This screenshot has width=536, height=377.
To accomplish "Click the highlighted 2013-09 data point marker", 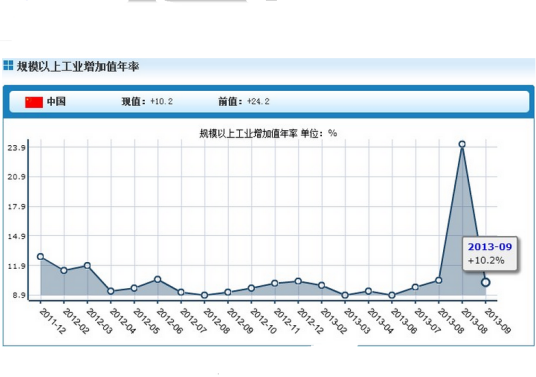I will [x=485, y=282].
